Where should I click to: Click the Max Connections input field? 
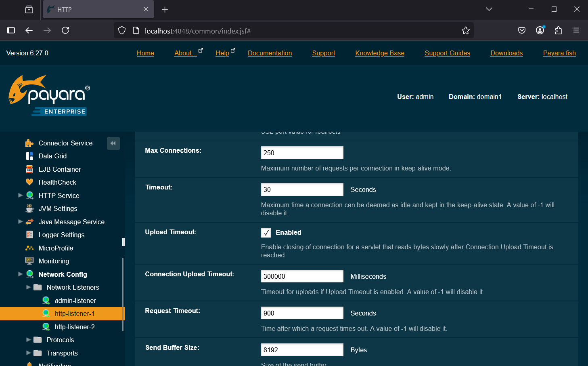302,153
